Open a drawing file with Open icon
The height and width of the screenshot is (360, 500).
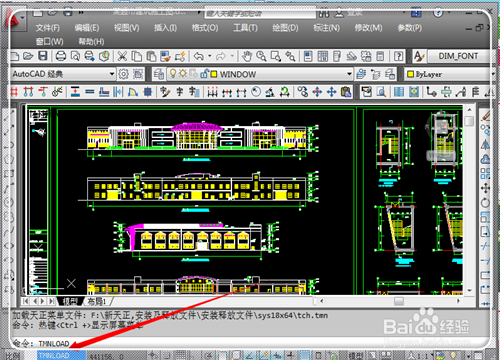28,56
